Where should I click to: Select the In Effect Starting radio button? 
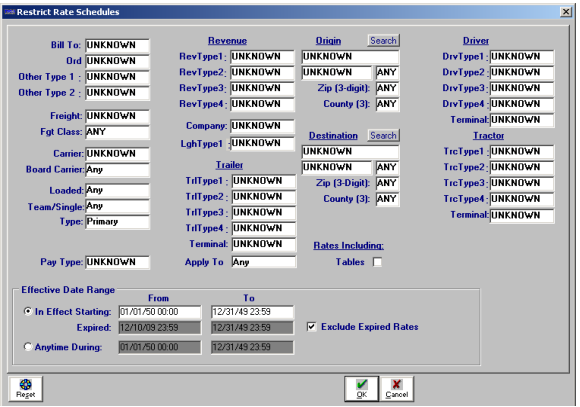(28, 312)
